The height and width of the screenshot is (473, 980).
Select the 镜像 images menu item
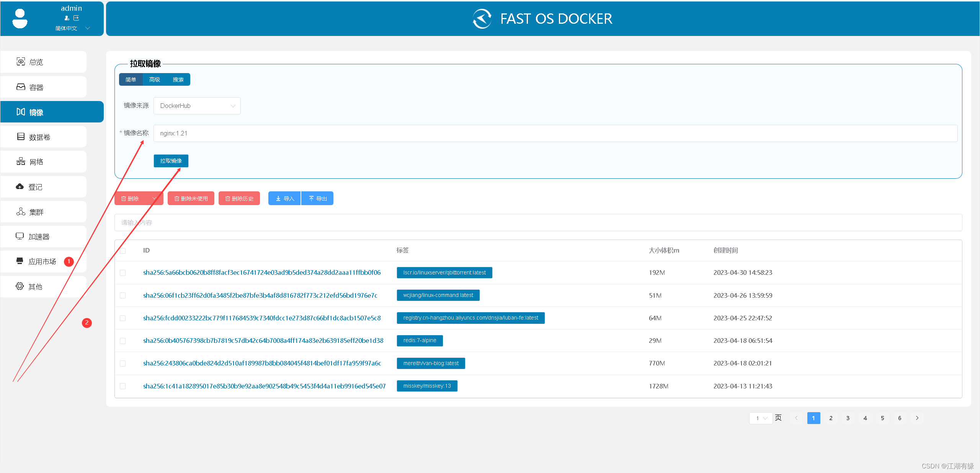52,112
